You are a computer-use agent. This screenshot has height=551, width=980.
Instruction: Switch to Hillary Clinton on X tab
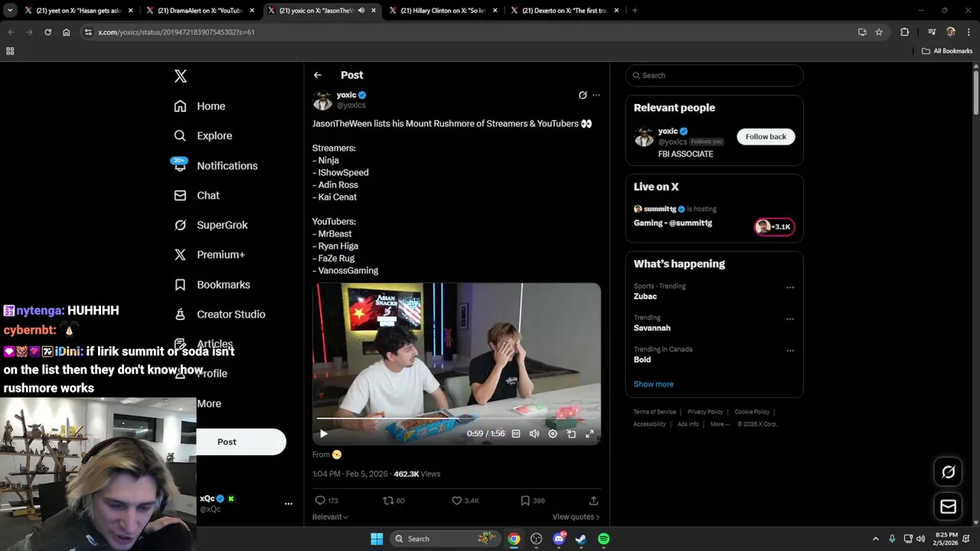pos(443,11)
